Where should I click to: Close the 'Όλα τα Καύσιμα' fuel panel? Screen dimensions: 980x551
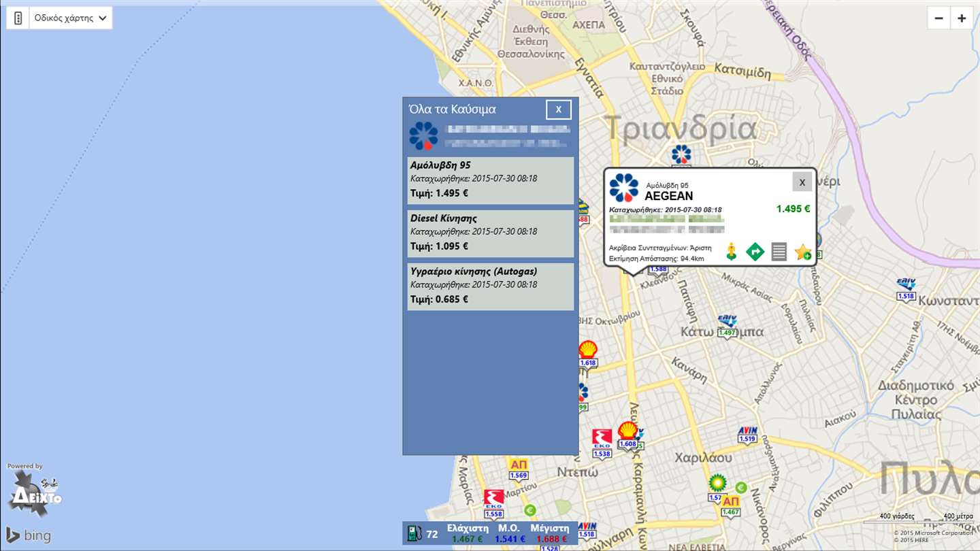[x=559, y=110]
